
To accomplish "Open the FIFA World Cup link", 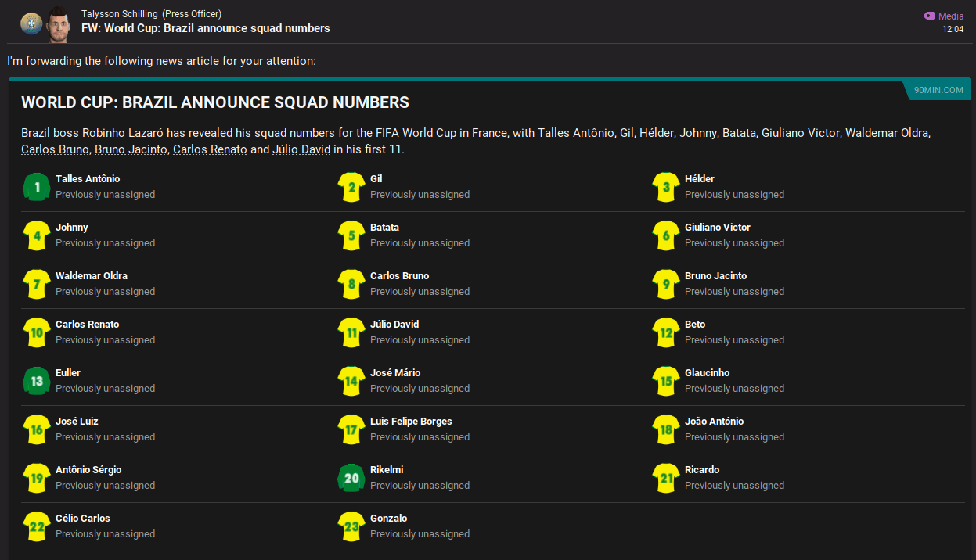I will pos(416,133).
